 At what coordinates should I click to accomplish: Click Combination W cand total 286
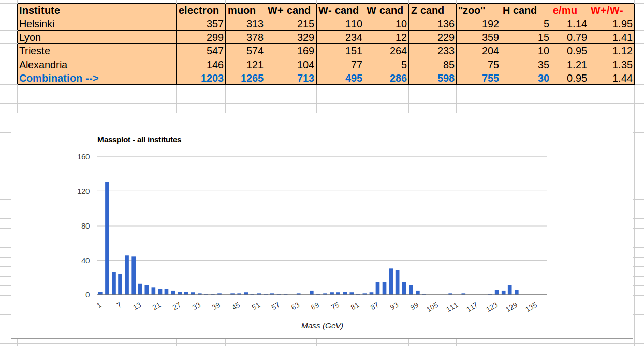(x=386, y=78)
